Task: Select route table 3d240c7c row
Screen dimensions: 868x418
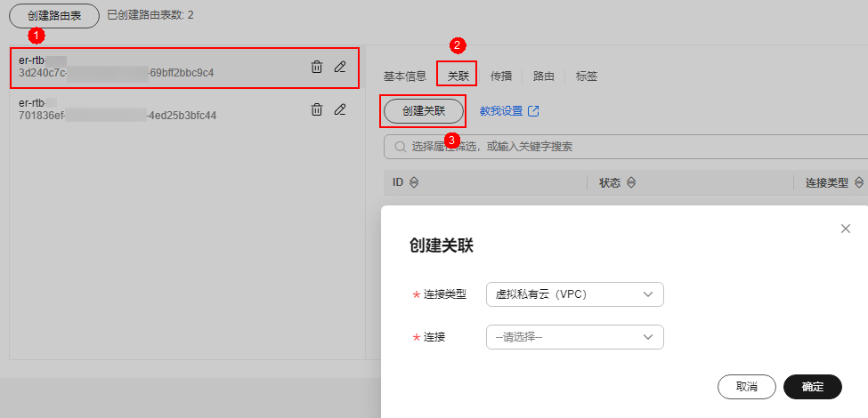Action: click(185, 68)
